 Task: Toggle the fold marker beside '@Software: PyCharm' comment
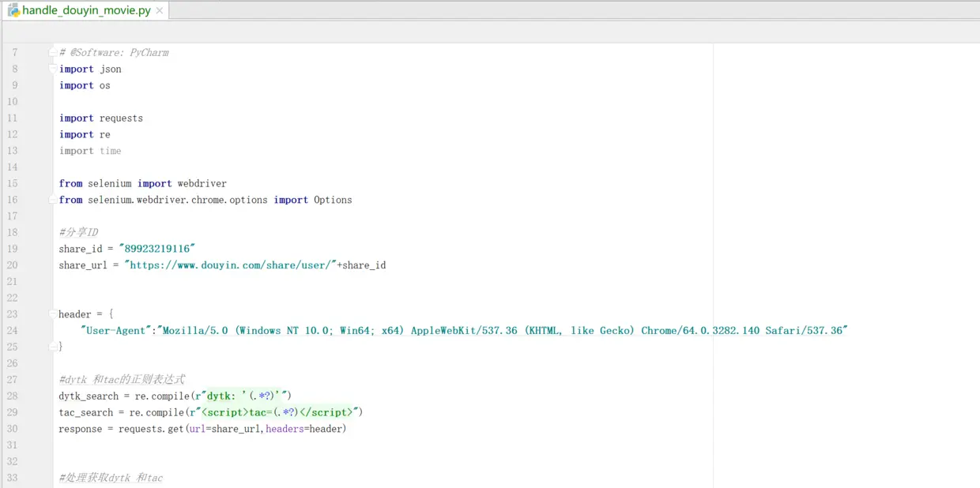tap(53, 52)
